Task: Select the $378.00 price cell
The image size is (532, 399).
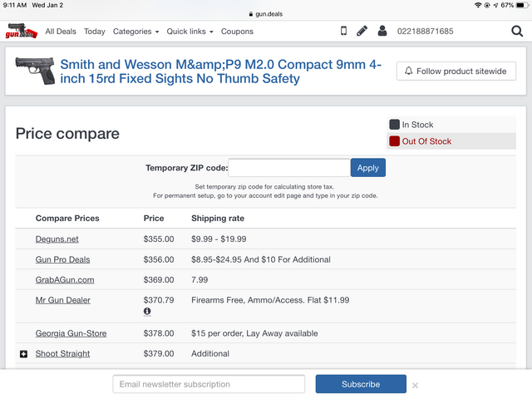Action: [159, 333]
